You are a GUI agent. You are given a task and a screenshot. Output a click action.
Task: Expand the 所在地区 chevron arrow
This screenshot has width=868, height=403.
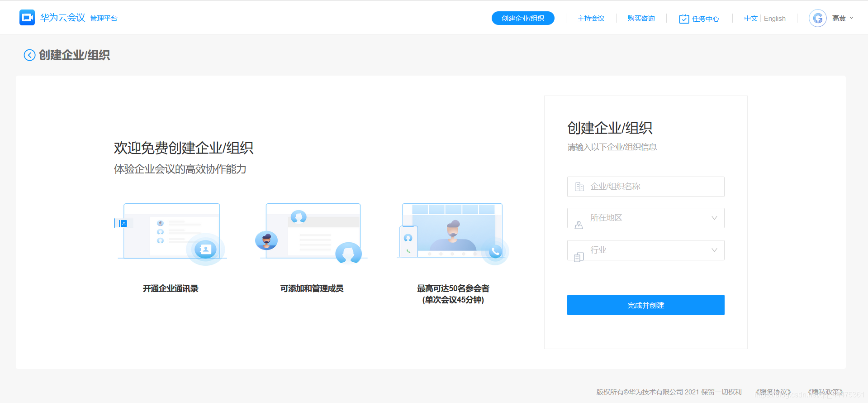coord(714,218)
